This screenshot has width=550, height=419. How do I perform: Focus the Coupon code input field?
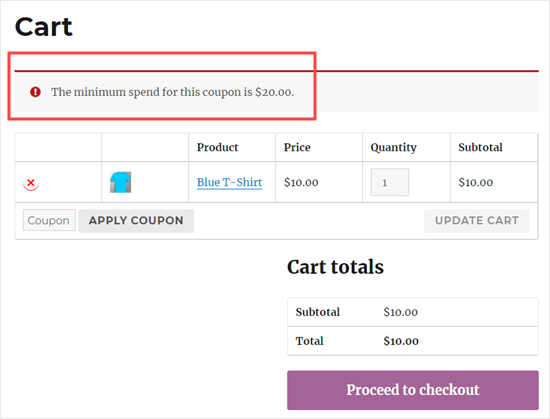click(49, 220)
